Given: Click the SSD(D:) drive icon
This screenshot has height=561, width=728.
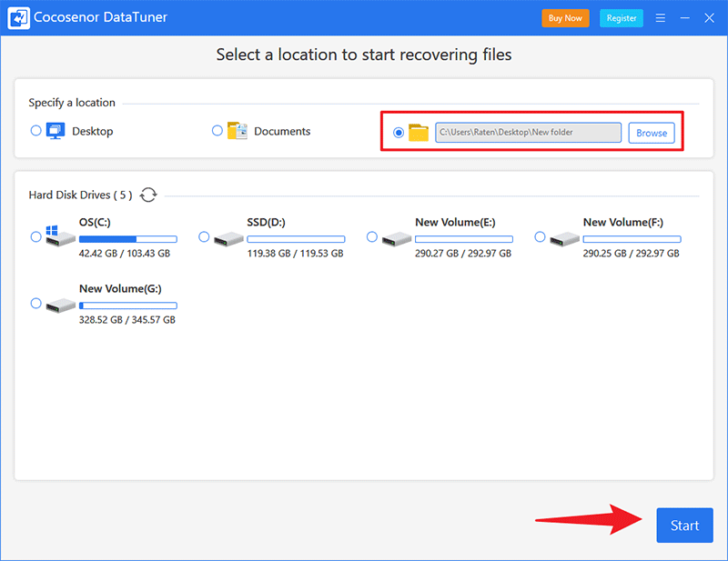Looking at the screenshot, I should coord(228,239).
